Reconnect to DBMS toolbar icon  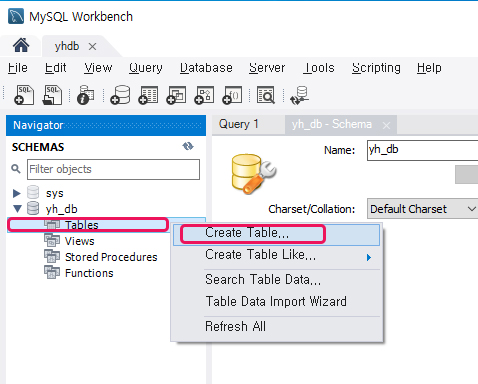[x=299, y=95]
